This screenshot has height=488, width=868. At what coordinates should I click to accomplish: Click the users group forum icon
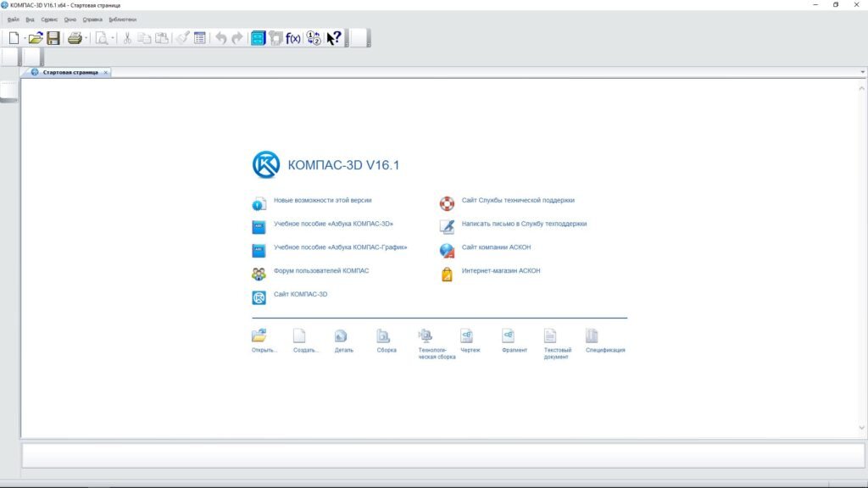click(x=259, y=274)
